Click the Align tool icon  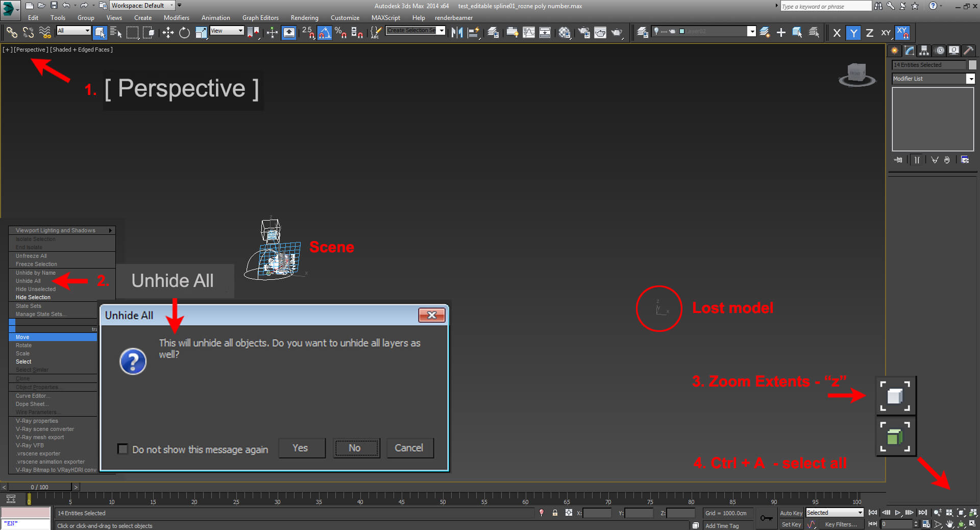pyautogui.click(x=474, y=33)
